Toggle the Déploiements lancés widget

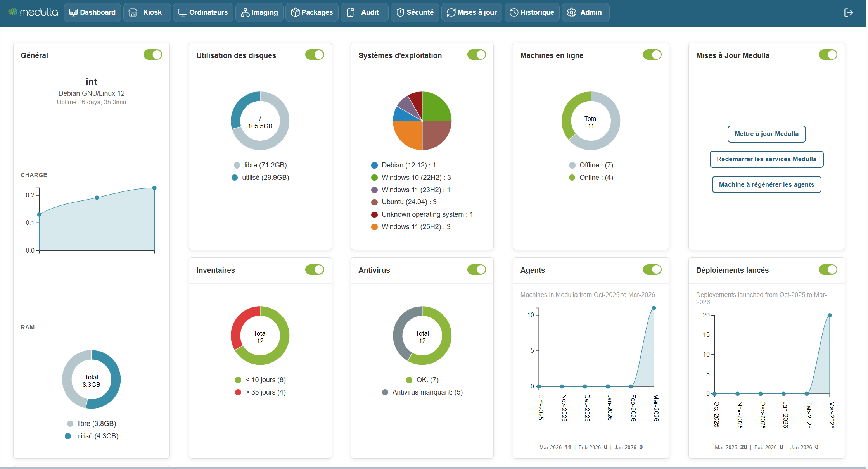coord(828,270)
